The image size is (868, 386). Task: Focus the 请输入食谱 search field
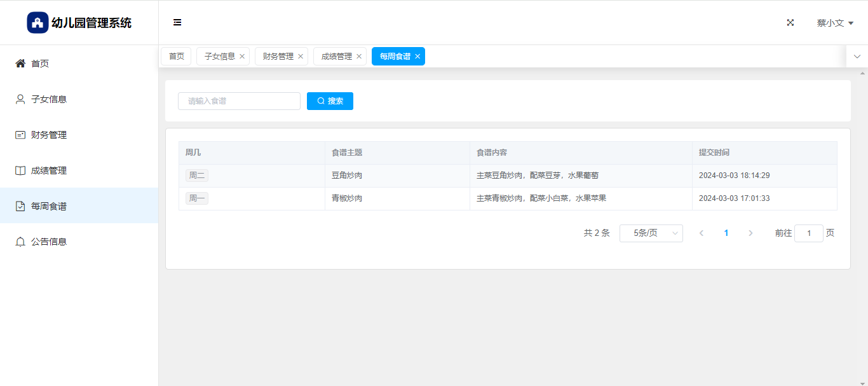[x=239, y=101]
